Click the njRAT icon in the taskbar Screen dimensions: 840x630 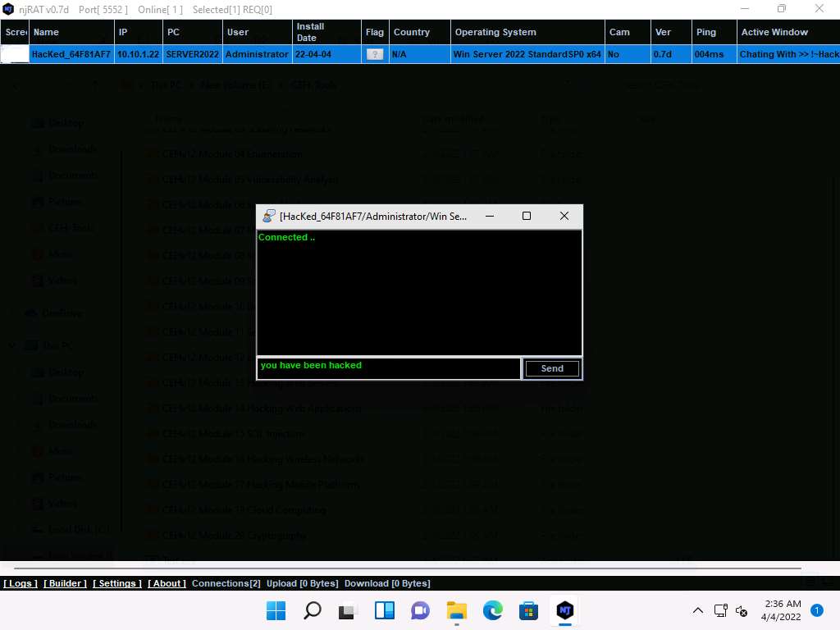564,610
